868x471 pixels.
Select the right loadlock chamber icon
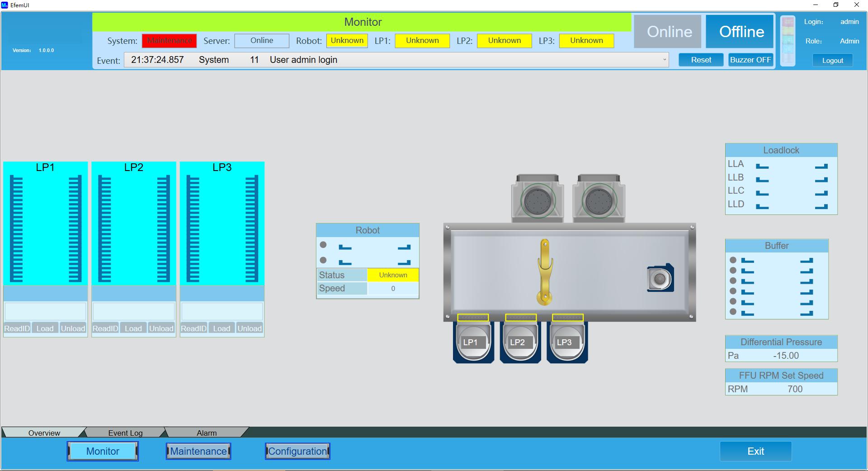[x=599, y=199]
